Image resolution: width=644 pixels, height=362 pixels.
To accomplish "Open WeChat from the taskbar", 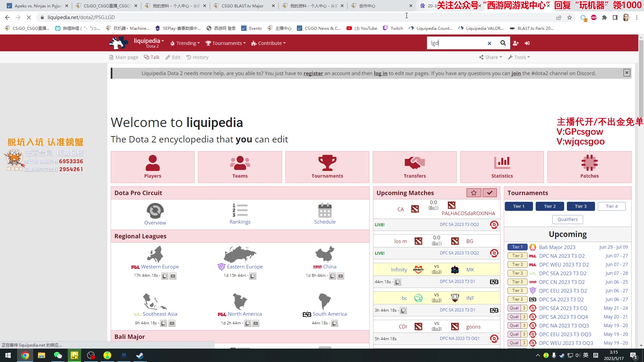I will [x=58, y=355].
